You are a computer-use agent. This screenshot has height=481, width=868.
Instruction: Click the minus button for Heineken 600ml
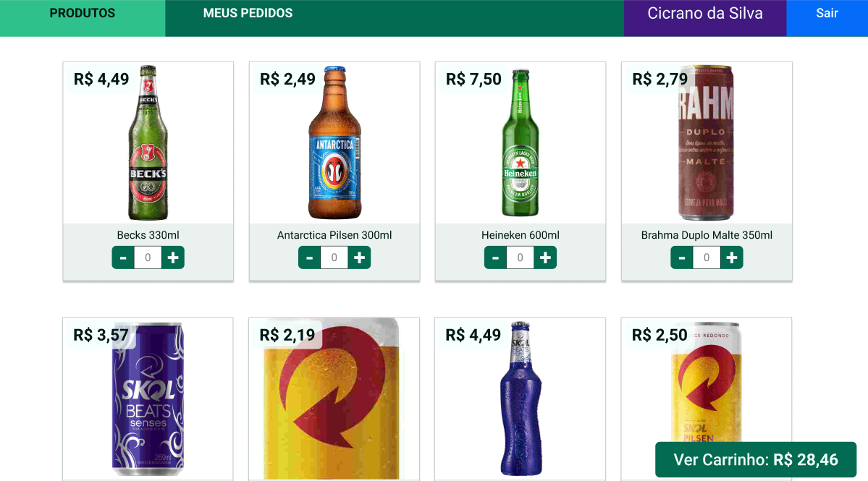[x=495, y=257]
